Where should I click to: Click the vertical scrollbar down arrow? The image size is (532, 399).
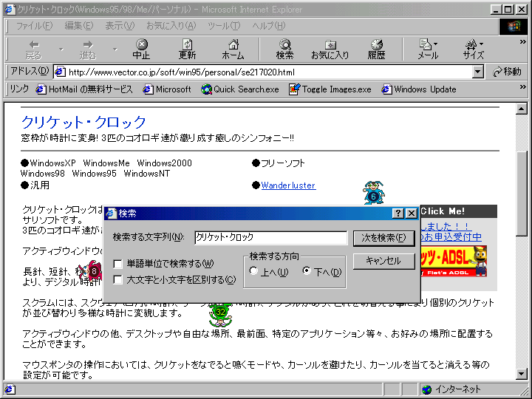pyautogui.click(x=521, y=374)
